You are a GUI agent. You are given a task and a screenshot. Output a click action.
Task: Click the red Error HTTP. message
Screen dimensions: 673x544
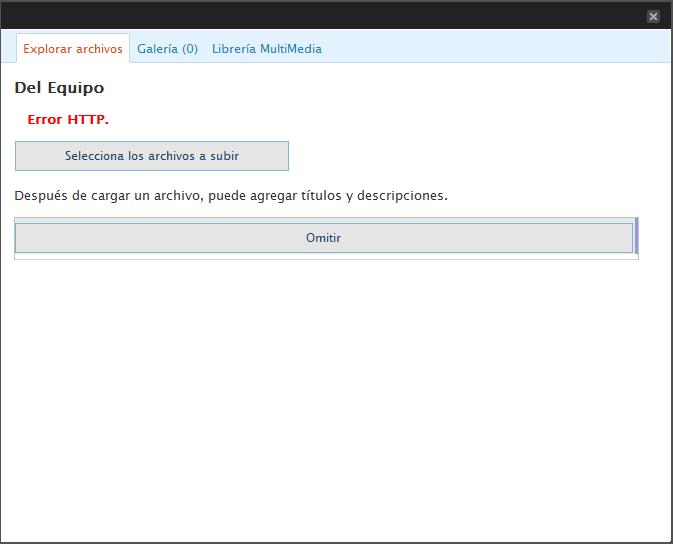click(x=68, y=120)
